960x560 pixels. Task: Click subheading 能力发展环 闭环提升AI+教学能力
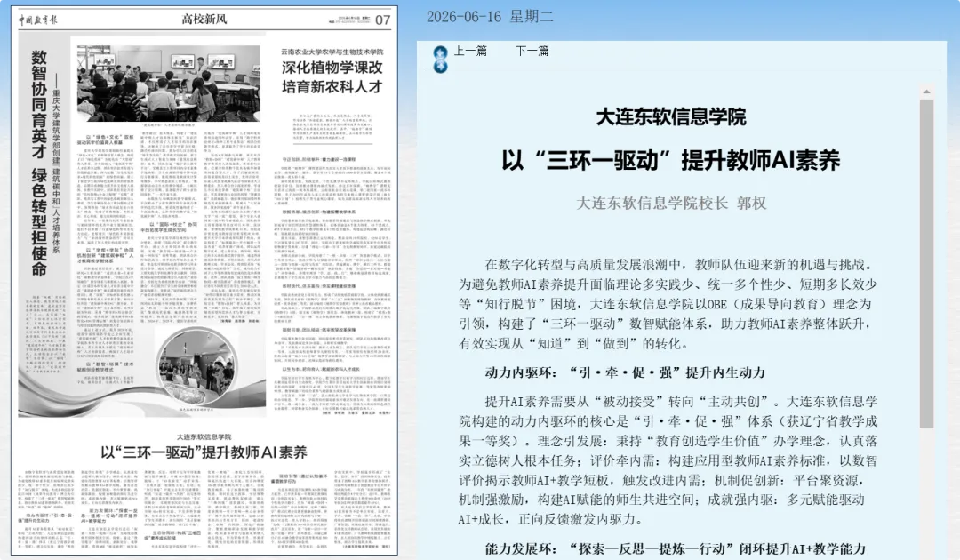point(675,549)
